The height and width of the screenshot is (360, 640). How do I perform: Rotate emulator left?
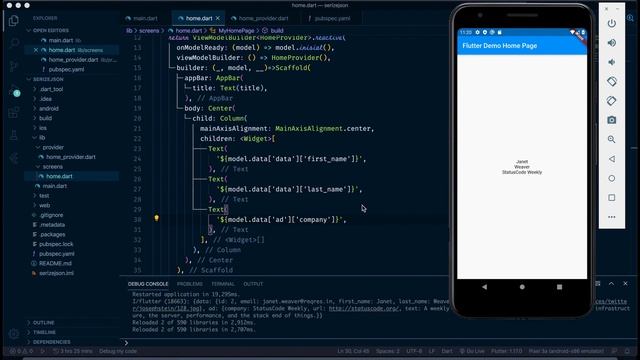[x=611, y=81]
